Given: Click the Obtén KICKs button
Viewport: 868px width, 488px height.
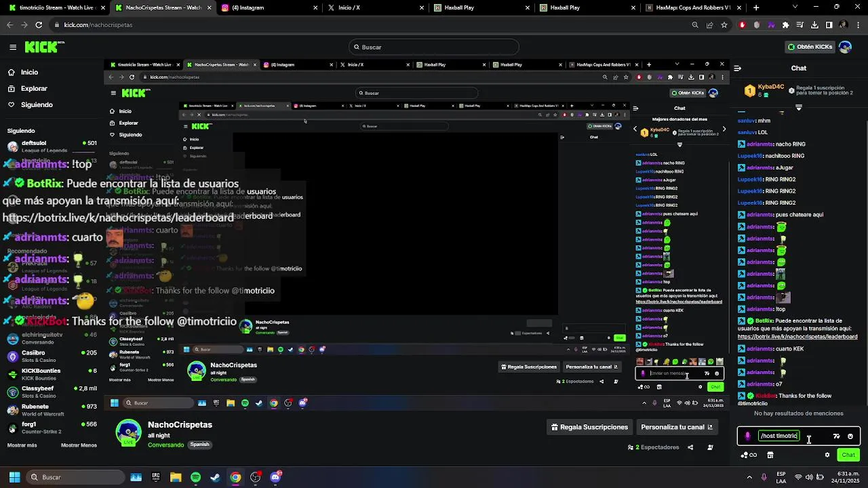Looking at the screenshot, I should [x=810, y=47].
